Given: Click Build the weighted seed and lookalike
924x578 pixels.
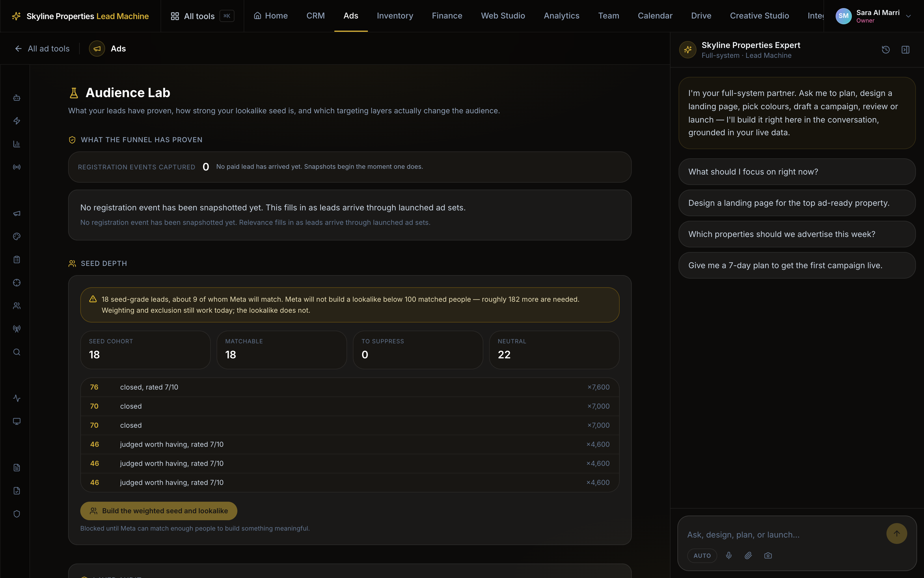Looking at the screenshot, I should tap(159, 511).
